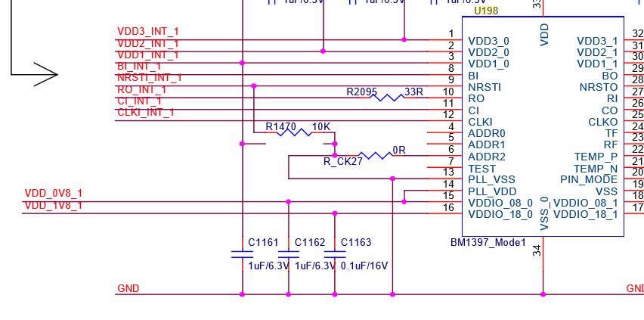Select the R1470 10K resistor symbol

tap(294, 132)
